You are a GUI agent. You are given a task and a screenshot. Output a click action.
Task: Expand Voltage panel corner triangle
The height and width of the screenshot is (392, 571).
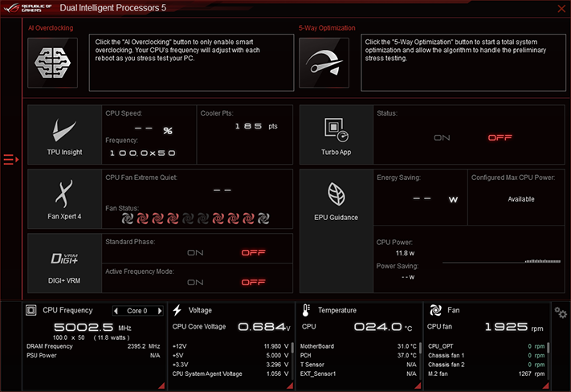(x=290, y=386)
